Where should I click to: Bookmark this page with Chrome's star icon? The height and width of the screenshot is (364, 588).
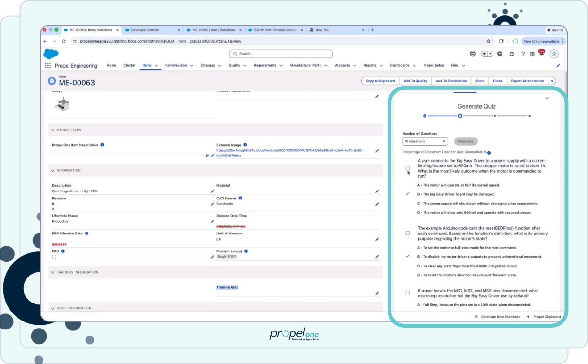click(x=489, y=41)
